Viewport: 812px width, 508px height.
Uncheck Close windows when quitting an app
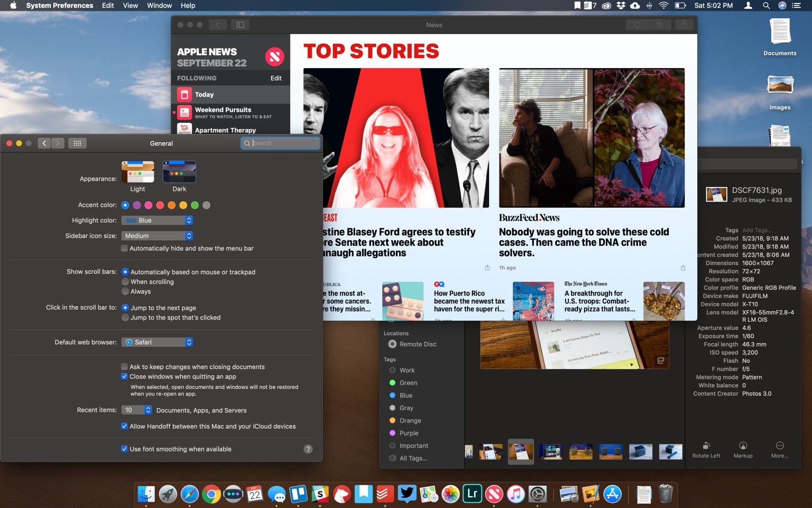point(124,376)
